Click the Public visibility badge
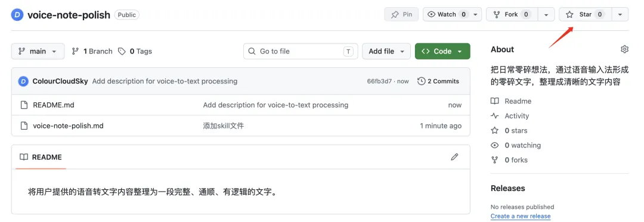644x222 pixels. tap(127, 15)
